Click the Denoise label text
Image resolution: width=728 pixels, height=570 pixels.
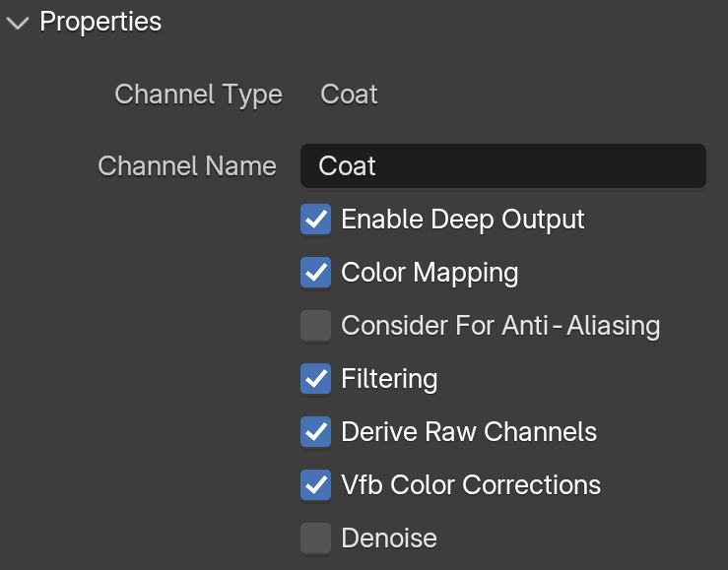[389, 538]
